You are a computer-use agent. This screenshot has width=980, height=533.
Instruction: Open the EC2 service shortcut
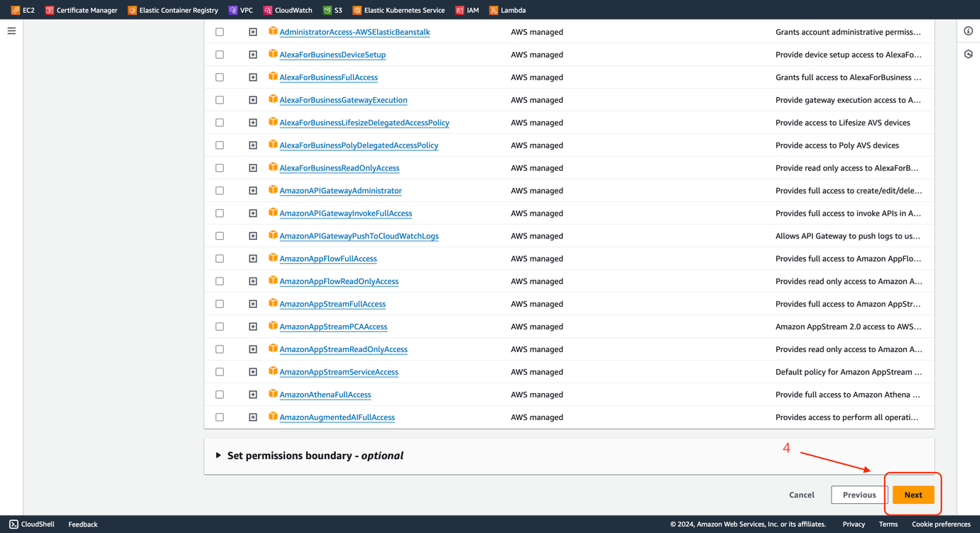point(23,10)
